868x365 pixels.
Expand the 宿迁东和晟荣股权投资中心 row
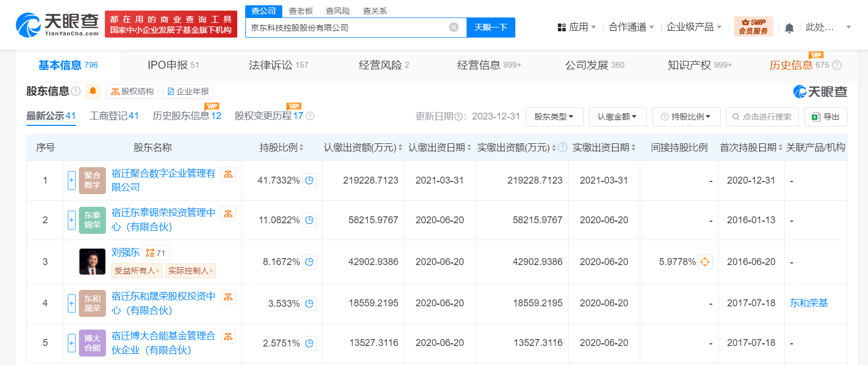coord(71,303)
